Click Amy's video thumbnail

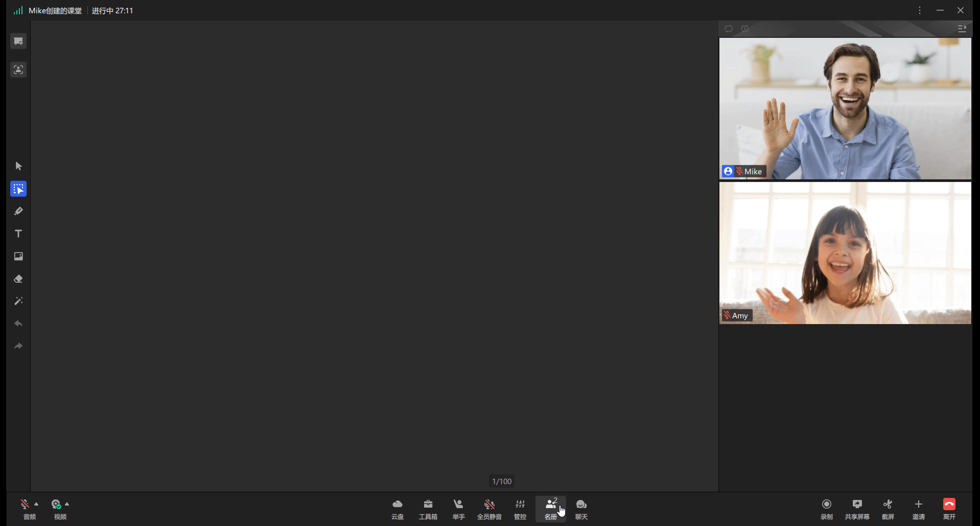(845, 253)
